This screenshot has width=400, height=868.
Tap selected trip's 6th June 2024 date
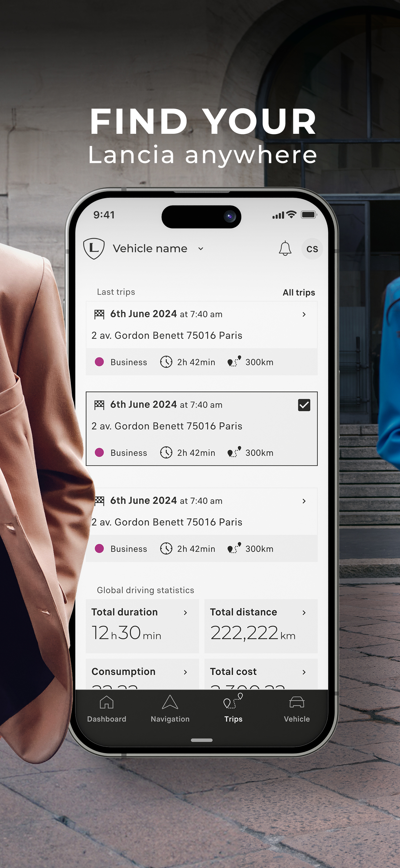tap(144, 405)
